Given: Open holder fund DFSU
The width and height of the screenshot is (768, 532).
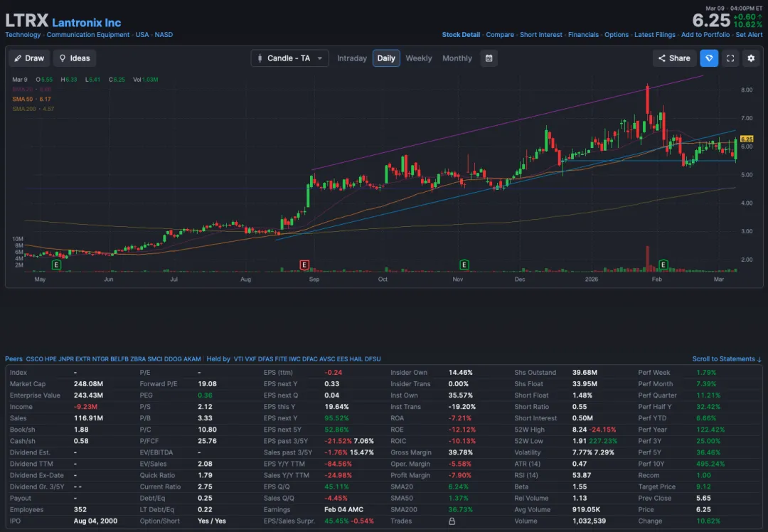Looking at the screenshot, I should 372,359.
